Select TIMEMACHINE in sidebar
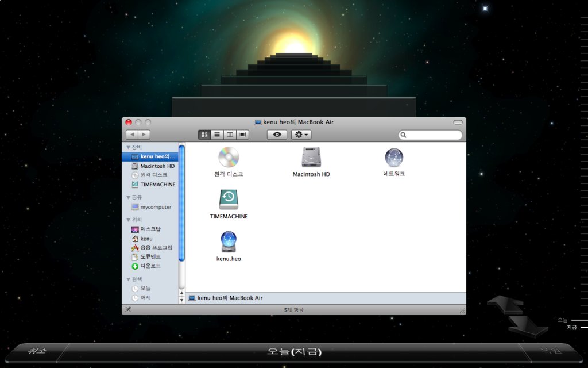 [150, 185]
